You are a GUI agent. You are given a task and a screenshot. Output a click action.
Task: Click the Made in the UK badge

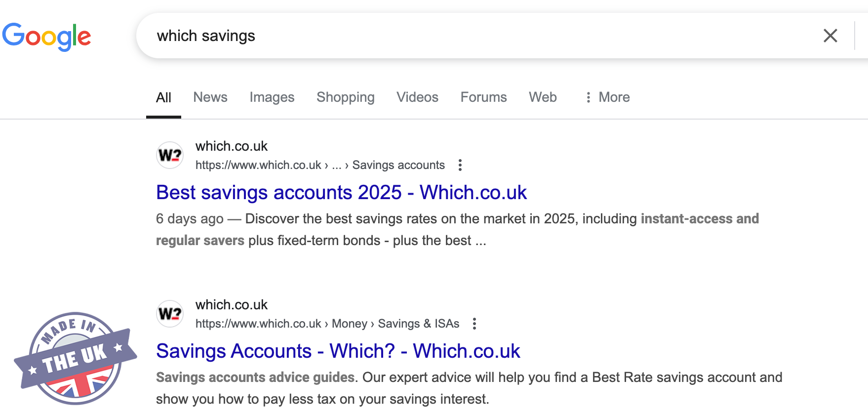click(x=75, y=358)
